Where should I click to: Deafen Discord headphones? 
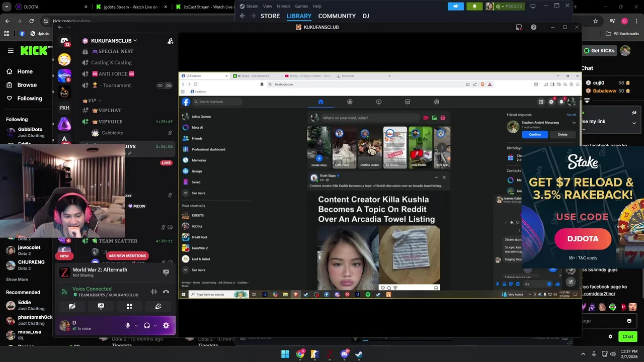[147, 325]
